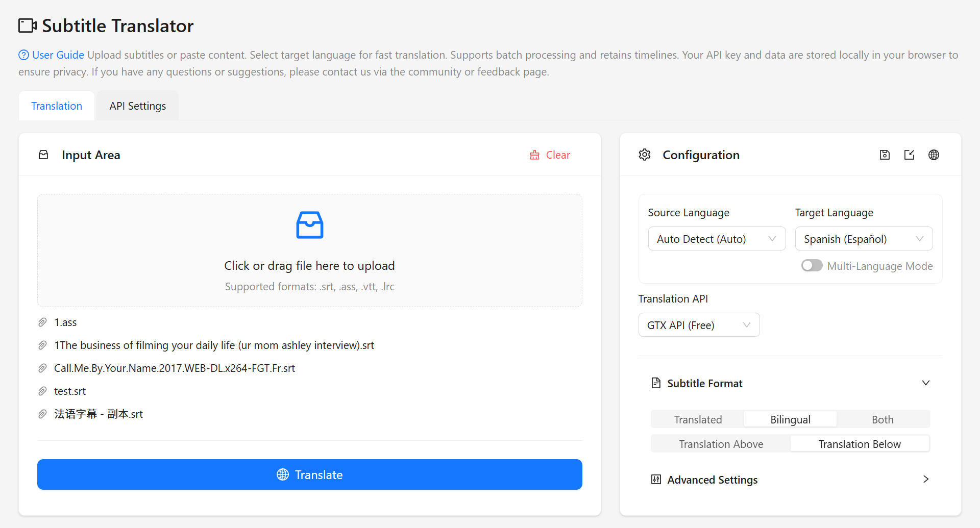Screen dimensions: 980x528
Task: Click the Subtitle Format document icon
Action: tap(656, 383)
